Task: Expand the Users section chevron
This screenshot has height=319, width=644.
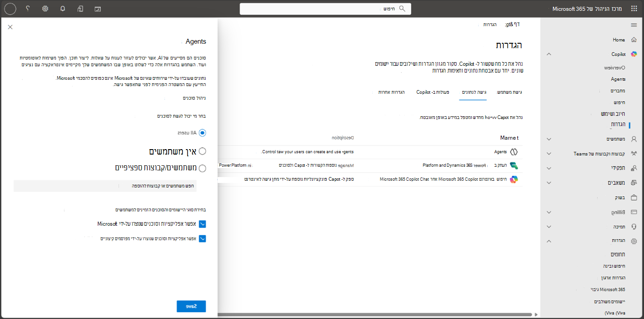Action: coord(549,139)
